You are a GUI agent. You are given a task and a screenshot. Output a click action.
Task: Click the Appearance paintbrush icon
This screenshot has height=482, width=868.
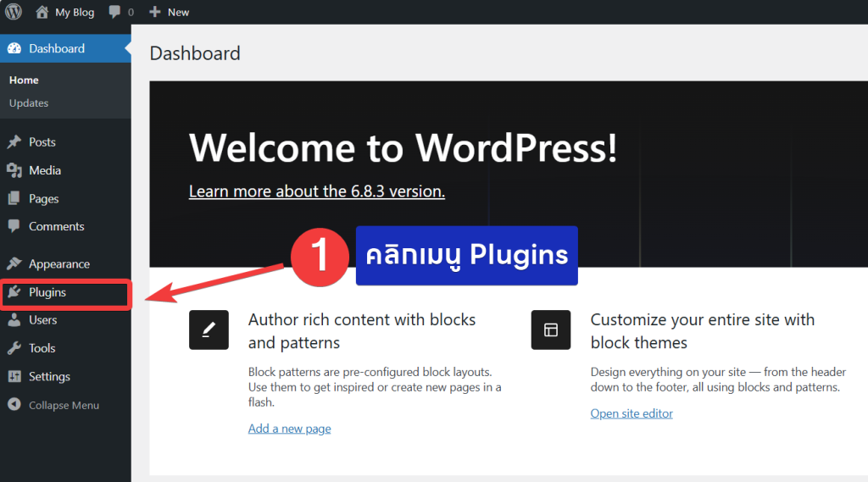point(14,263)
